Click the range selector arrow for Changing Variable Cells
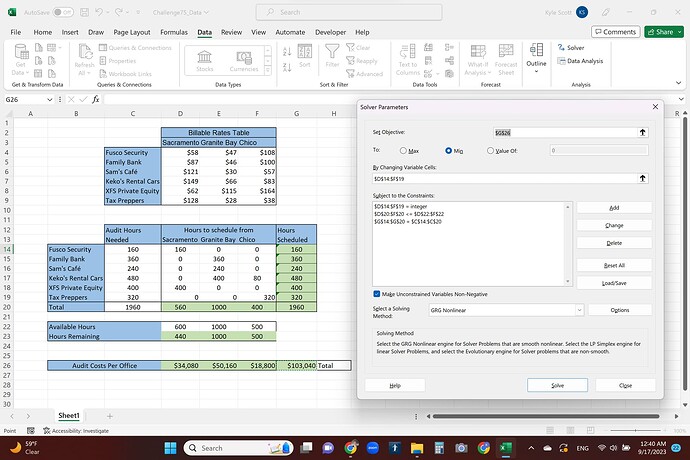Image resolution: width=690 pixels, height=460 pixels. click(642, 178)
